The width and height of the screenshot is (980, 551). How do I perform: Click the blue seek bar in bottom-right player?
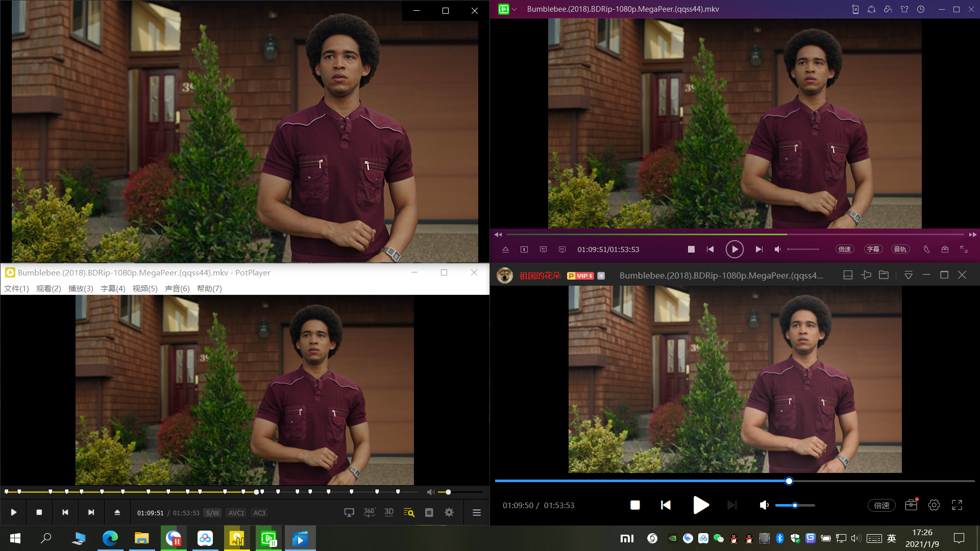point(638,481)
